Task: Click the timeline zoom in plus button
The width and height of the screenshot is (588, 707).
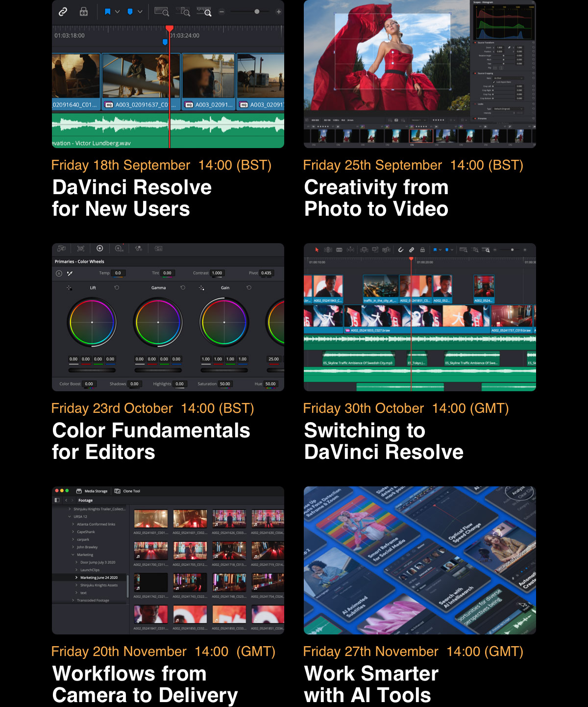Action: 279,12
